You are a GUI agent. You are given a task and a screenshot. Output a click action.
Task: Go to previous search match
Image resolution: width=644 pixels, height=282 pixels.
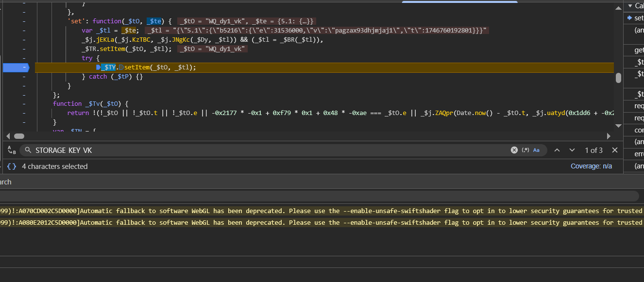(557, 150)
